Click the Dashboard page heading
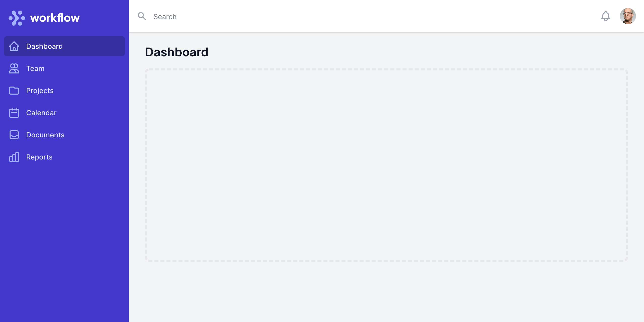 177,52
